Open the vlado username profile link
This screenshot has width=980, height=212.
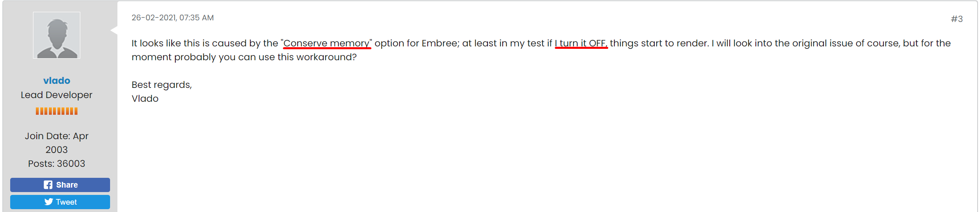tap(57, 81)
